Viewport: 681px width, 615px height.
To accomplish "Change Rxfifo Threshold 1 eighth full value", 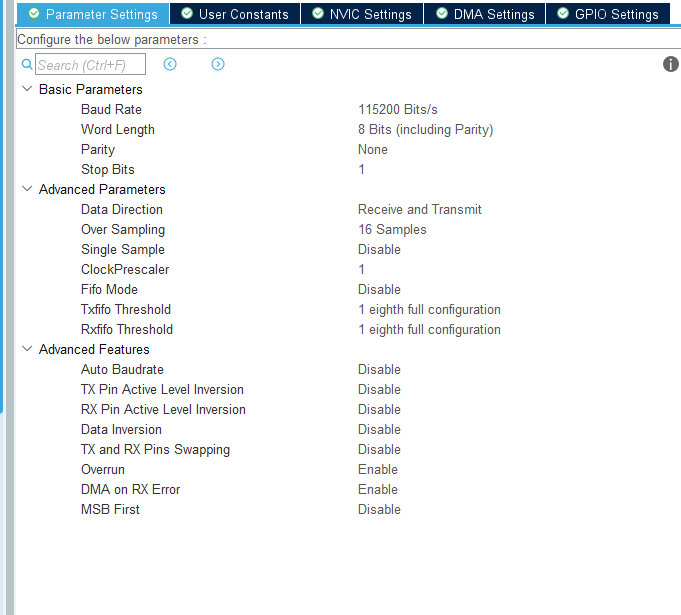I will pyautogui.click(x=429, y=330).
